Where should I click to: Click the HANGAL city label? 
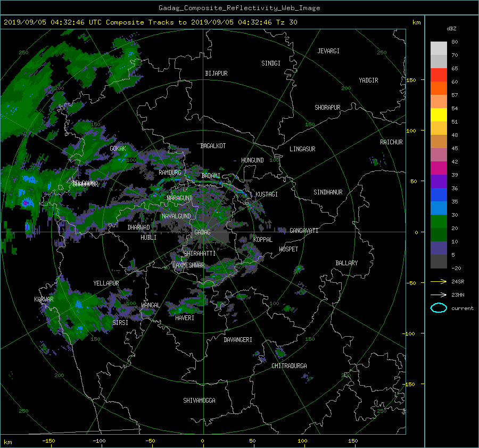(150, 305)
